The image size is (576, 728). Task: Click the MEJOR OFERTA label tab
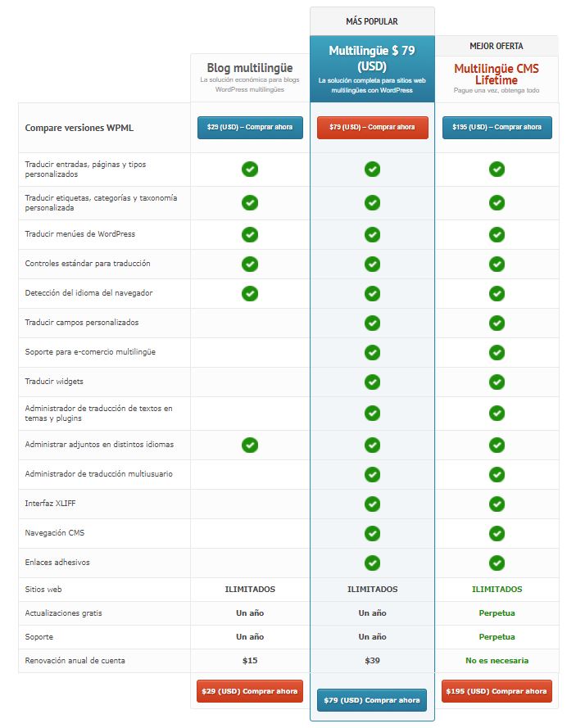(x=497, y=46)
